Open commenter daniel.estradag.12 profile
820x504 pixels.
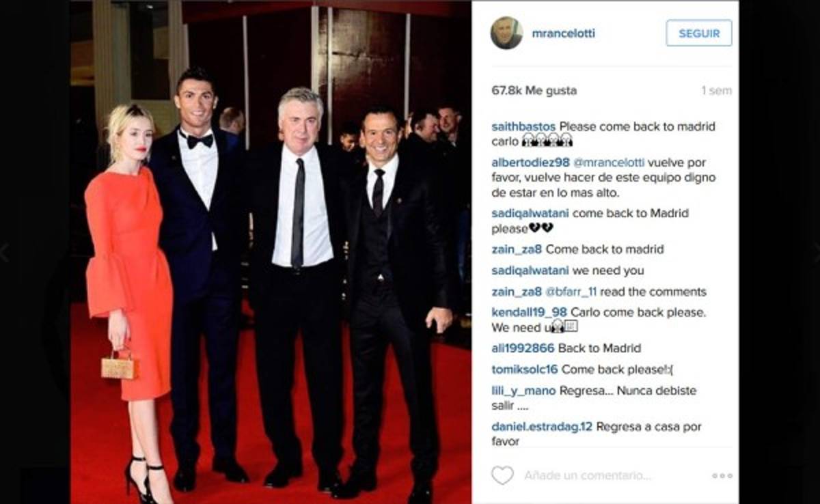(x=543, y=427)
